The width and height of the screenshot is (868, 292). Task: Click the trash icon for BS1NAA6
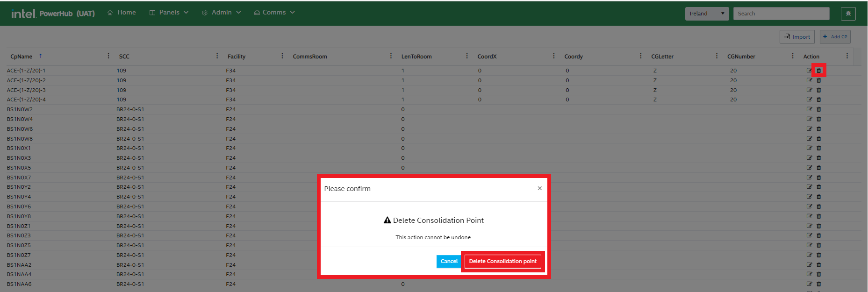coord(818,284)
